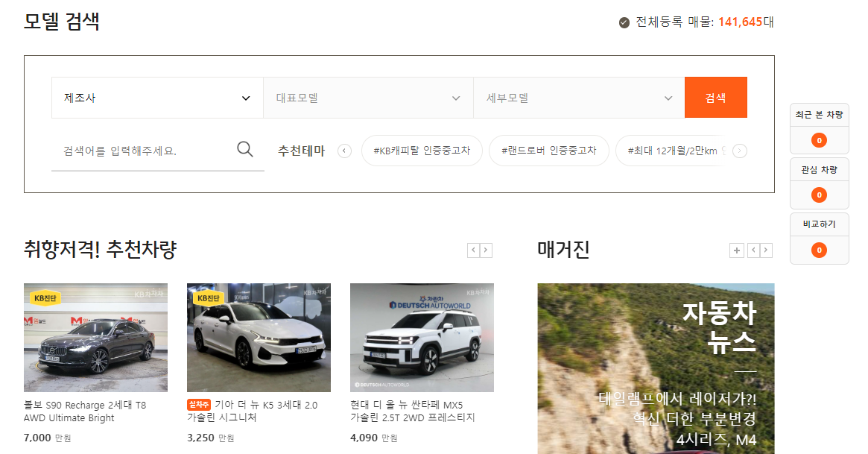The height and width of the screenshot is (454, 868).
Task: Click the 볼보 S90 Recharge car photo
Action: pyautogui.click(x=95, y=337)
